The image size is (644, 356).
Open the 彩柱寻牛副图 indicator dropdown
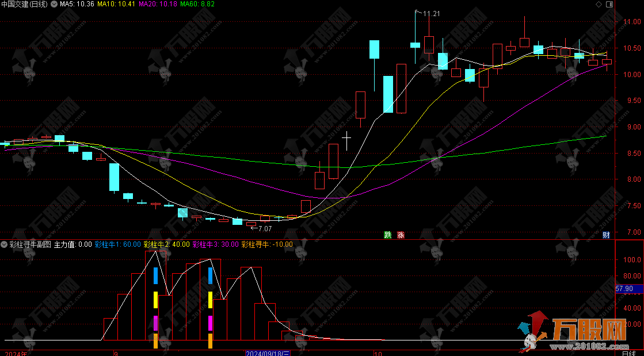tap(4, 244)
